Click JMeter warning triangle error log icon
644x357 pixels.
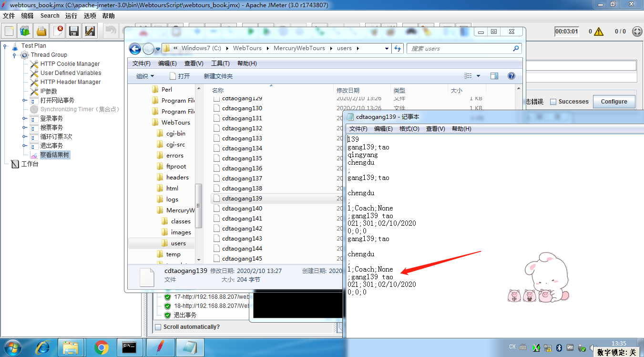click(599, 31)
